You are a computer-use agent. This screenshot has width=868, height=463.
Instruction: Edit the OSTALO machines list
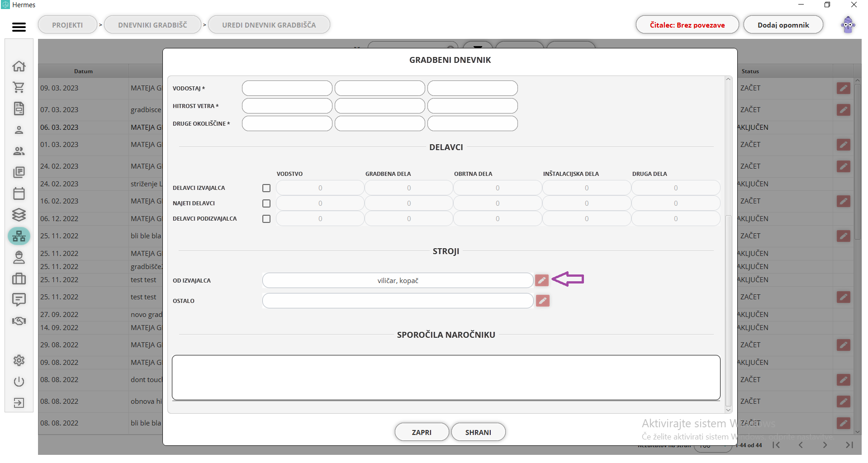pos(542,301)
